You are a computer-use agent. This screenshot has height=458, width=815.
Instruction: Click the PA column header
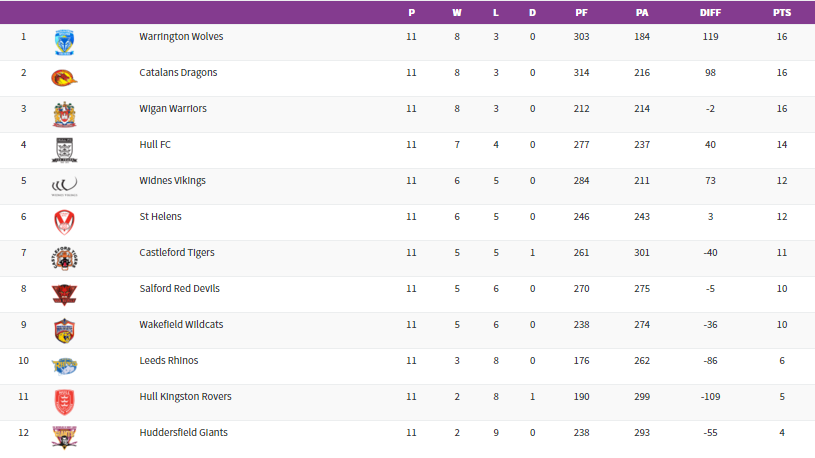(x=641, y=13)
